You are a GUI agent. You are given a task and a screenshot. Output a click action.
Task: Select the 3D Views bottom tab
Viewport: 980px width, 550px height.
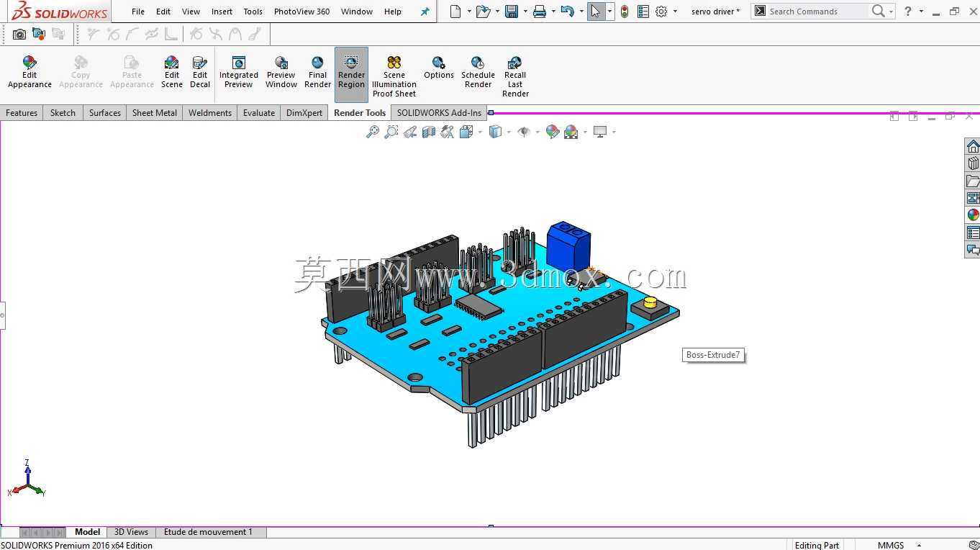(131, 532)
